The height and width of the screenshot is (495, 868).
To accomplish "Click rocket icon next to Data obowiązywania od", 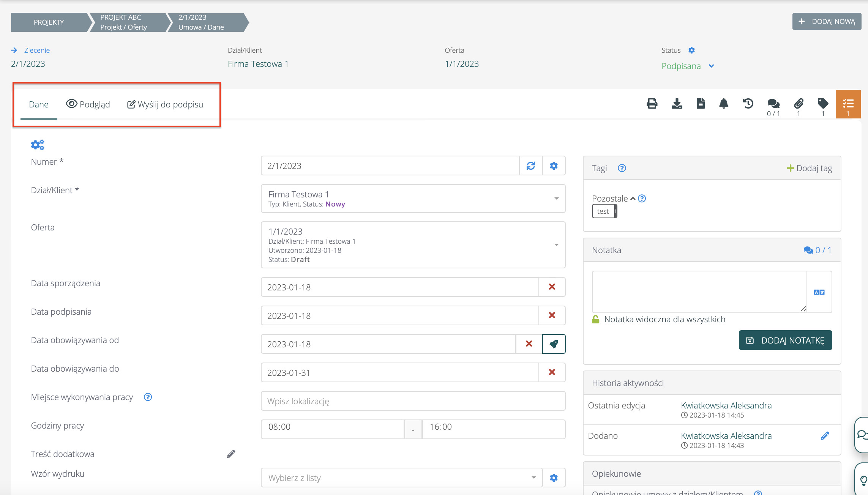I will coord(554,344).
